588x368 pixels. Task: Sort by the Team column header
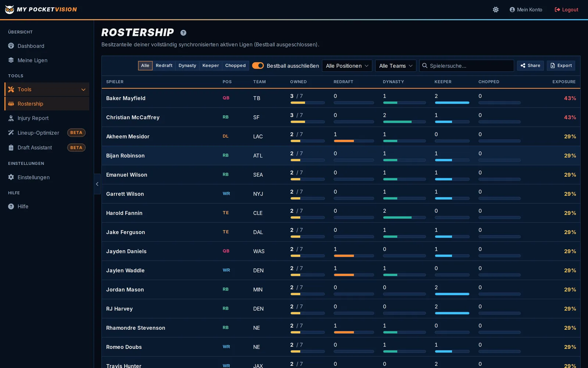click(259, 82)
